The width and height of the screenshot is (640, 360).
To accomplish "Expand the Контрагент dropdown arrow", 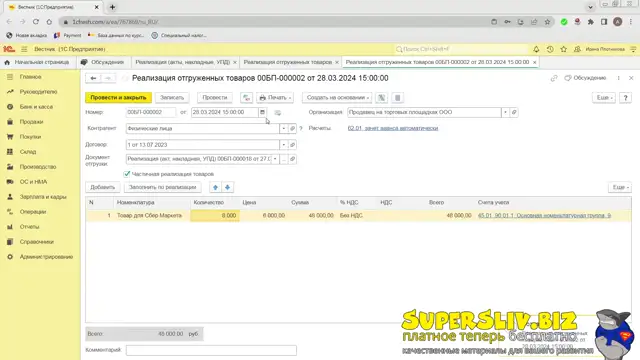I will (x=284, y=129).
